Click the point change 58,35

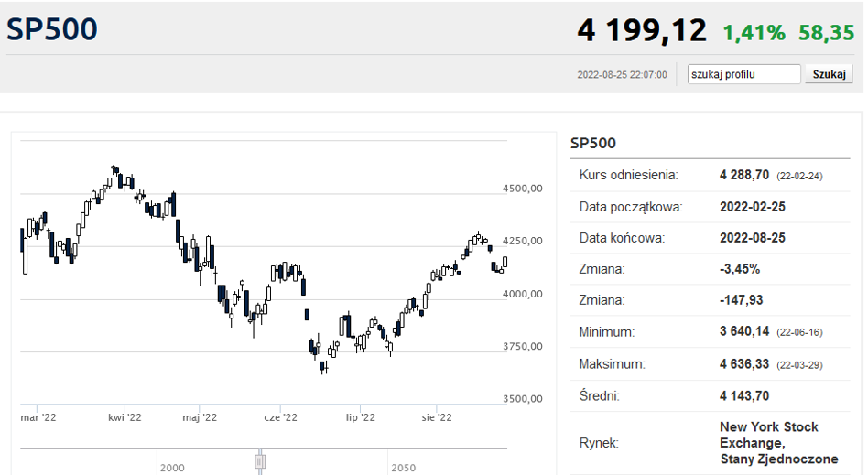click(x=827, y=33)
